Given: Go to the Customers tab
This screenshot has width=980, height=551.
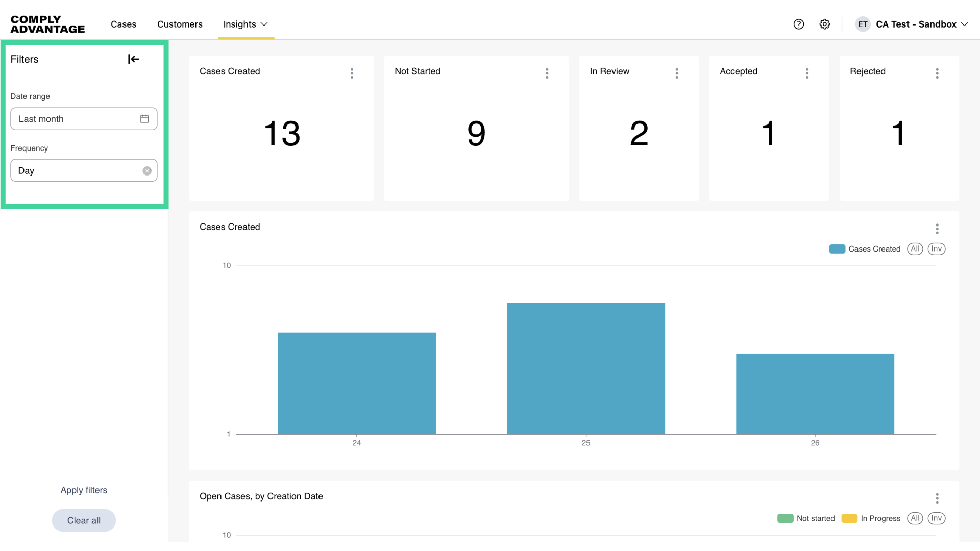Looking at the screenshot, I should (180, 24).
